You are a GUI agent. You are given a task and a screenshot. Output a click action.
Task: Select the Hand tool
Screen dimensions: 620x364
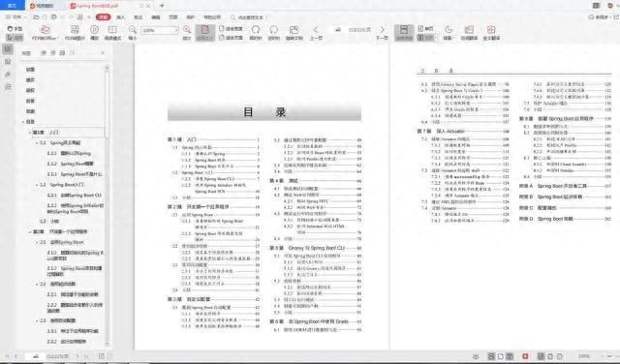coord(15,29)
